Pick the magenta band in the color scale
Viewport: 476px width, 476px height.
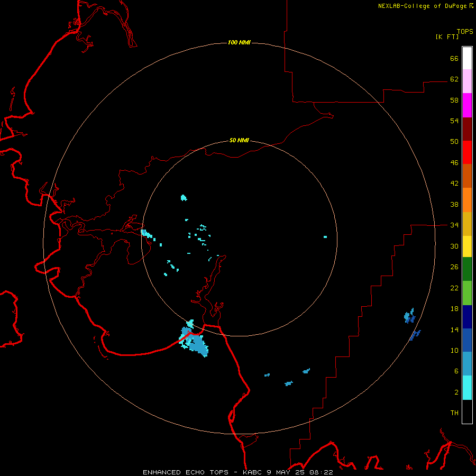point(467,105)
